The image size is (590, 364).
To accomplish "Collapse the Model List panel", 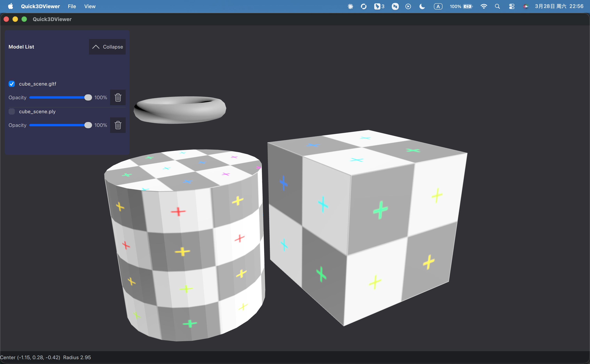I will pos(107,47).
